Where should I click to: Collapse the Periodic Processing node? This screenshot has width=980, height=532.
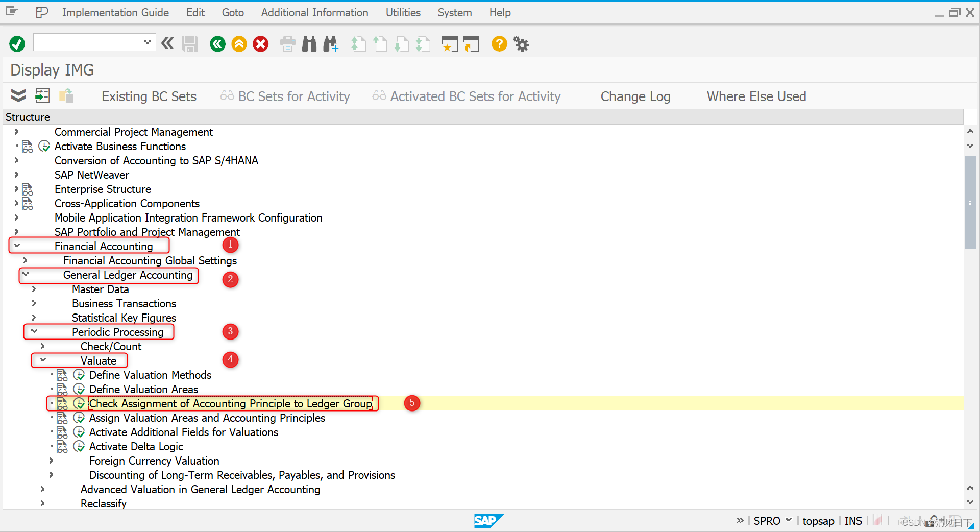tap(34, 332)
